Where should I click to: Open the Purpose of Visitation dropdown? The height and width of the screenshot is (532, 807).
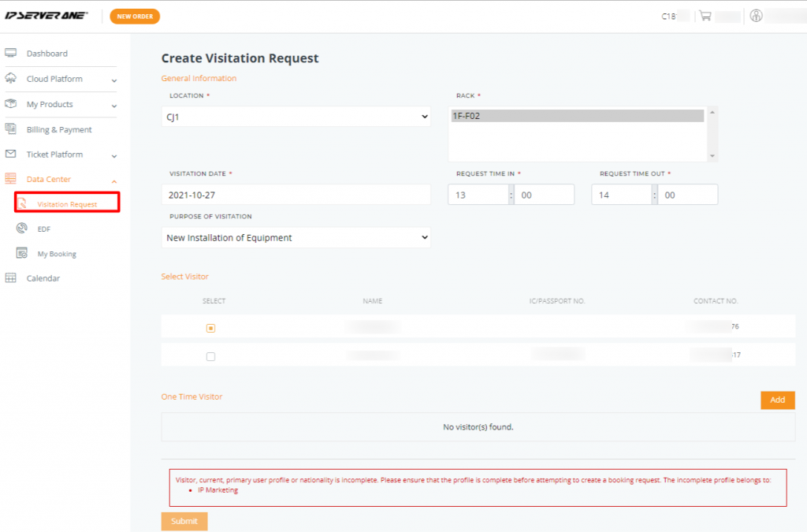[296, 236]
